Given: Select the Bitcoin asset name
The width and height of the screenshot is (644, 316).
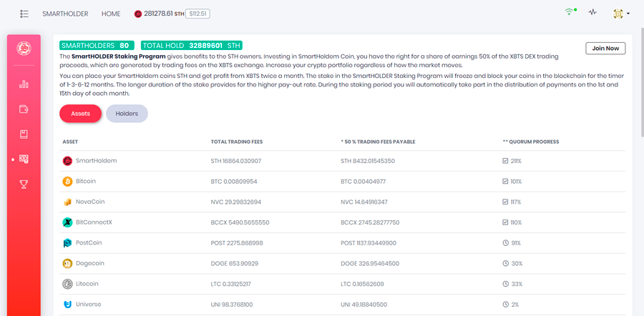Looking at the screenshot, I should point(86,182).
